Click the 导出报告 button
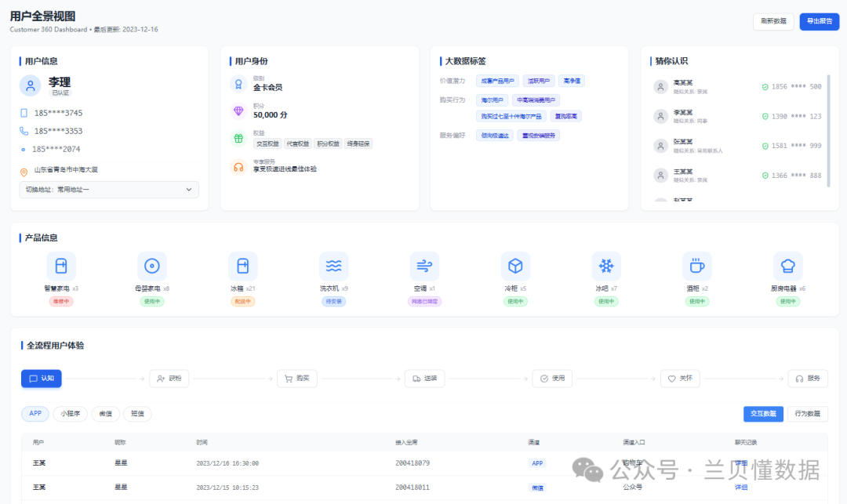 coord(820,21)
